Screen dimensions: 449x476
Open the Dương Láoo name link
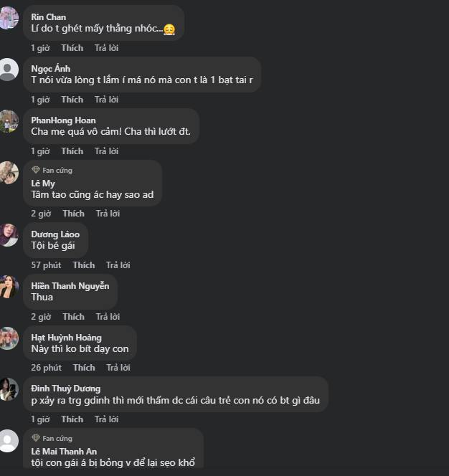pos(55,234)
